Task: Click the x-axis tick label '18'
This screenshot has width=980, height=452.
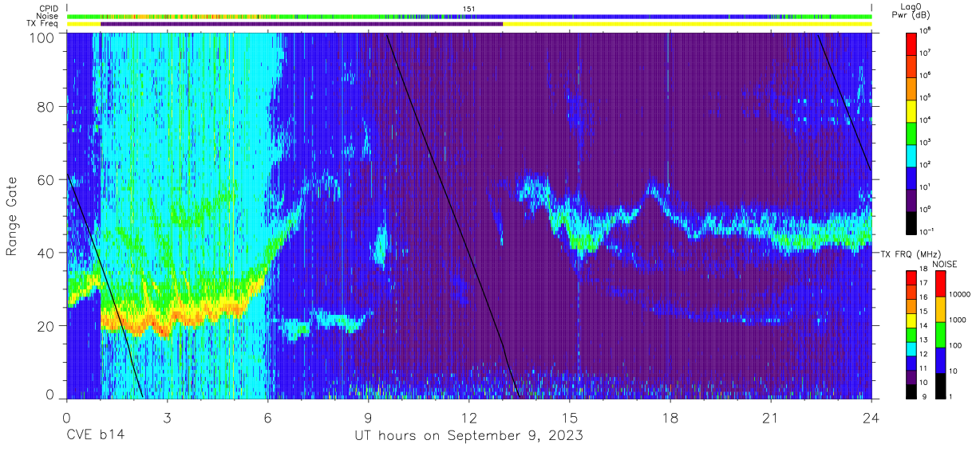Action: pos(670,417)
